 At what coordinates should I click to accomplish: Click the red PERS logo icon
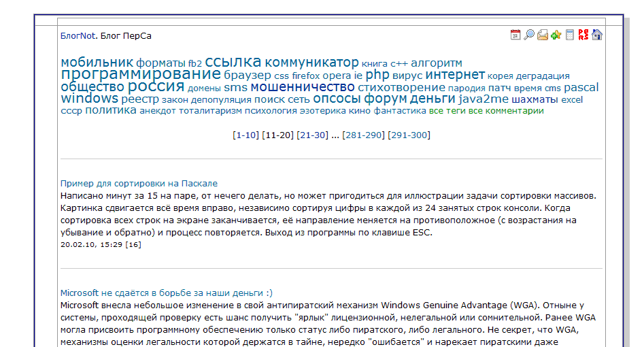pyautogui.click(x=583, y=35)
